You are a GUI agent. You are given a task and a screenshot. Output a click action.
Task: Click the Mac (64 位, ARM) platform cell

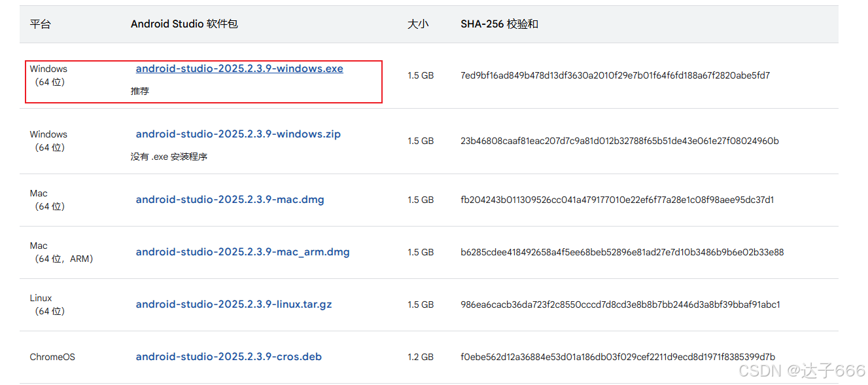(62, 252)
